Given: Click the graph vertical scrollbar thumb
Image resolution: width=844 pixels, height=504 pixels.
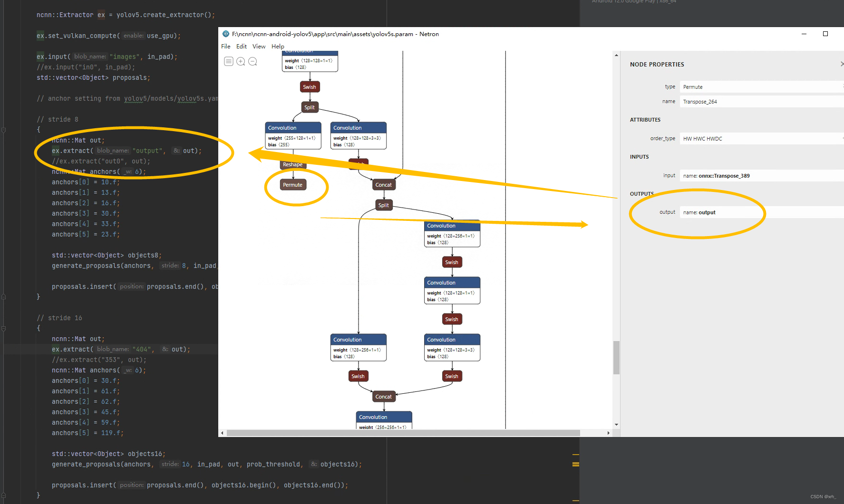Looking at the screenshot, I should click(x=616, y=358).
